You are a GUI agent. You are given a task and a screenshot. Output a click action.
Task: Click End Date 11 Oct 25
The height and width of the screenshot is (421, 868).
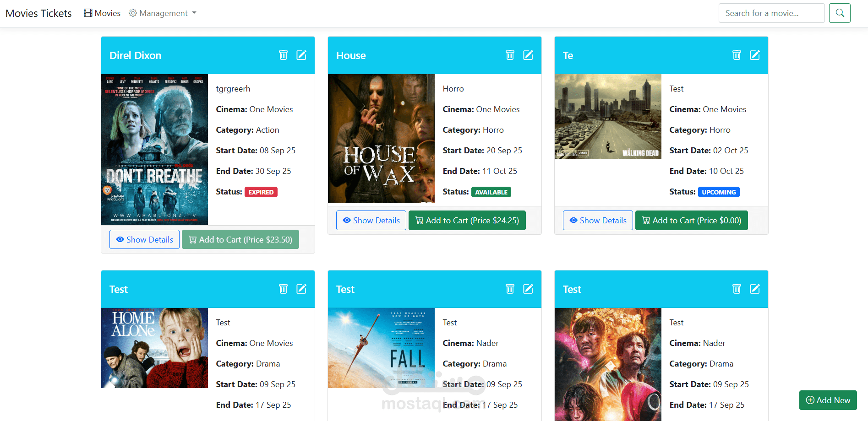coord(480,171)
